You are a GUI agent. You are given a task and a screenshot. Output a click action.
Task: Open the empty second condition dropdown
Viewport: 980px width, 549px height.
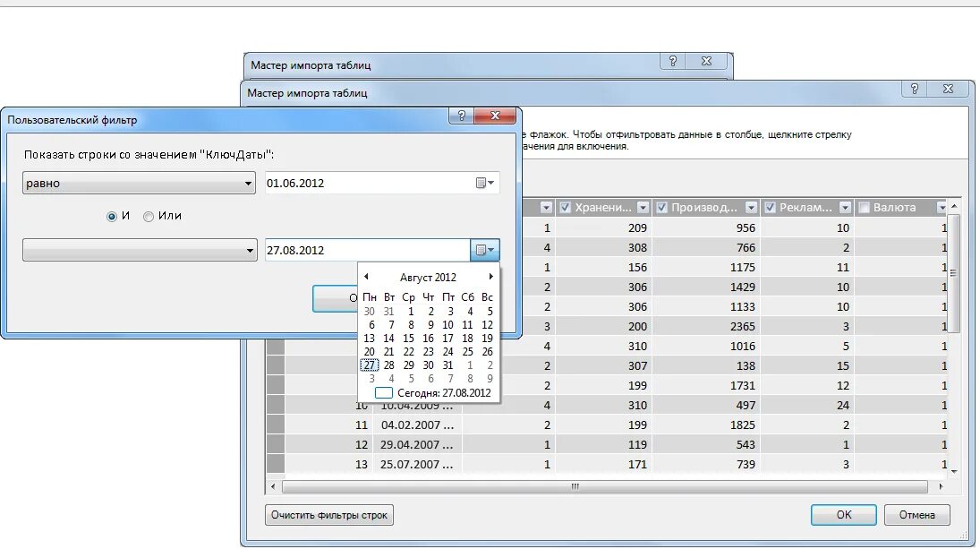point(140,250)
